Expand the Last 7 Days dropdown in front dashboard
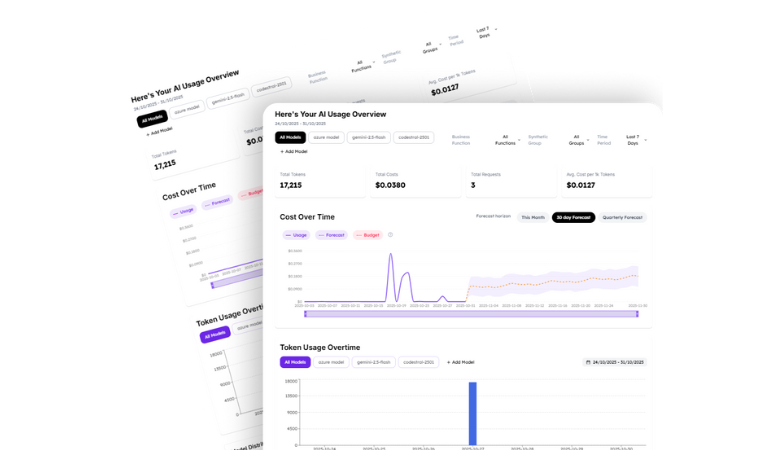780x450 pixels. click(635, 140)
